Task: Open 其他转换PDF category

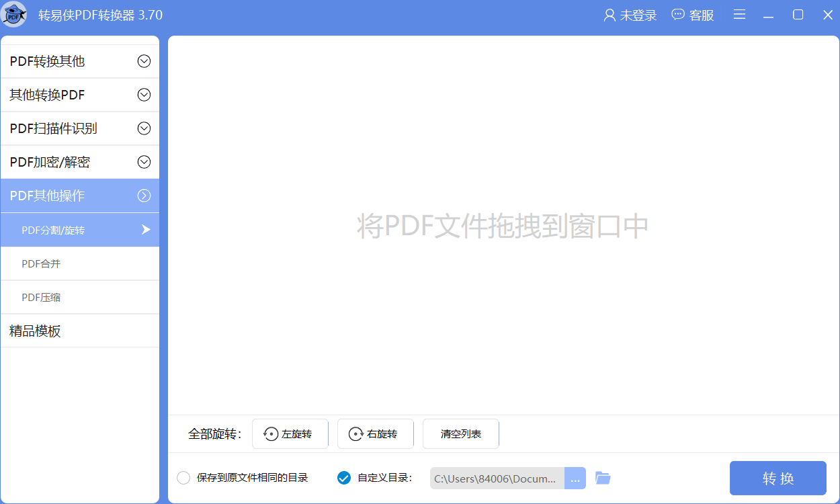Action: tap(80, 95)
